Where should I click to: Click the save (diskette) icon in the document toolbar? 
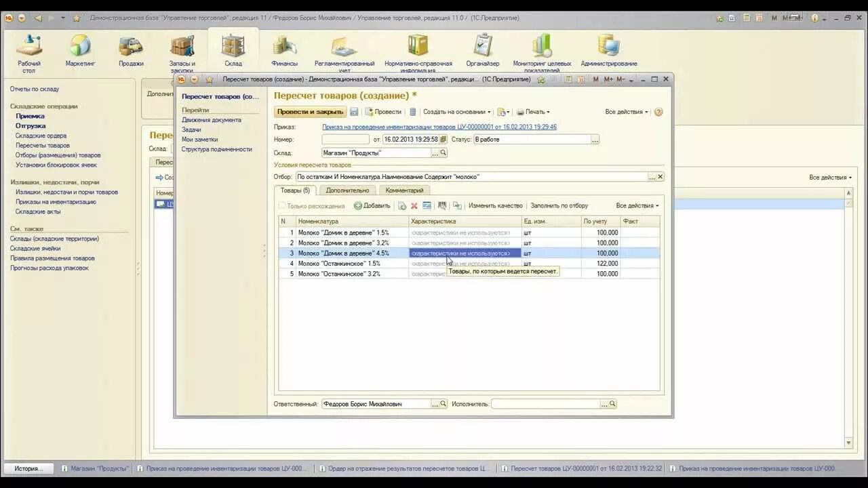click(354, 112)
